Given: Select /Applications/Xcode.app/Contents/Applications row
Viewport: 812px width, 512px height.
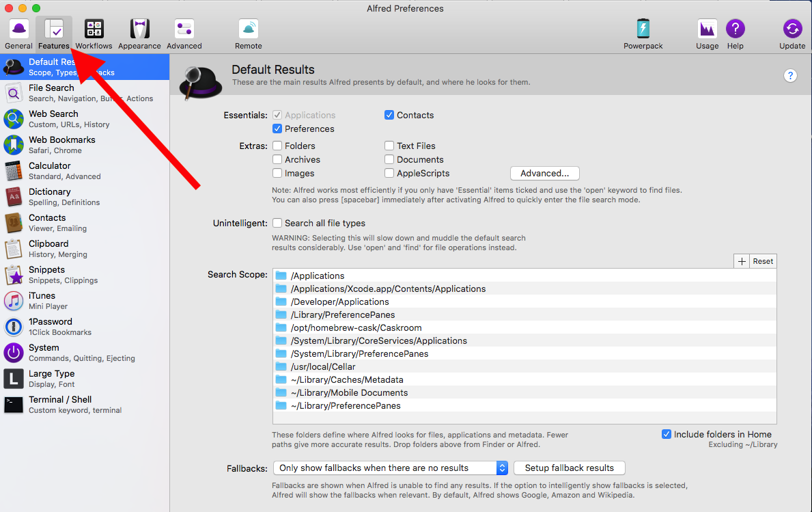Looking at the screenshot, I should (524, 288).
